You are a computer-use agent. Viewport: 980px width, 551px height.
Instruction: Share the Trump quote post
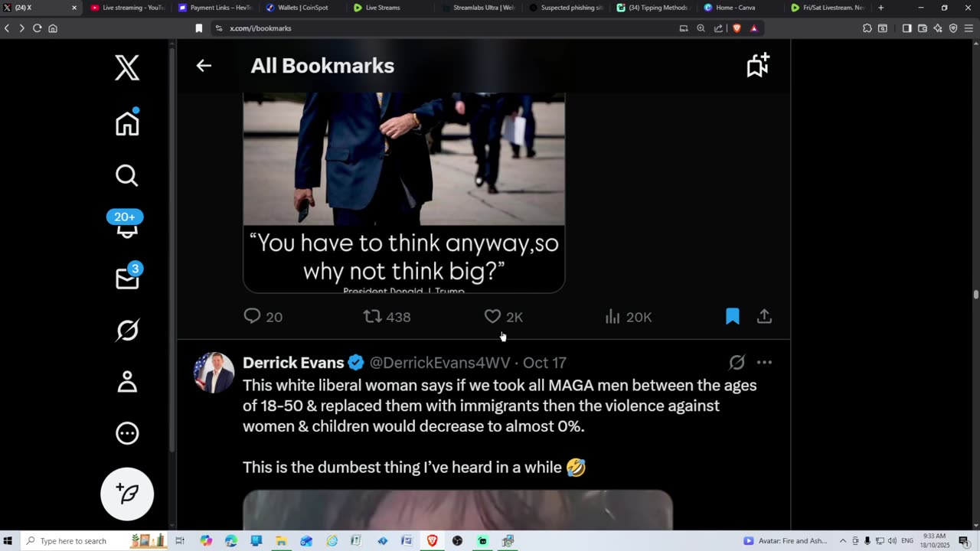click(764, 316)
